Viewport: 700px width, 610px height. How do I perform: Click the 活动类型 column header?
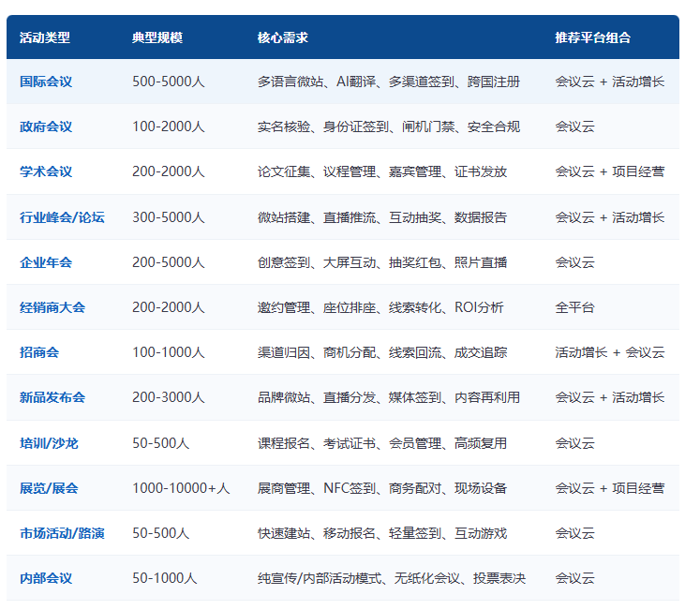coord(45,37)
